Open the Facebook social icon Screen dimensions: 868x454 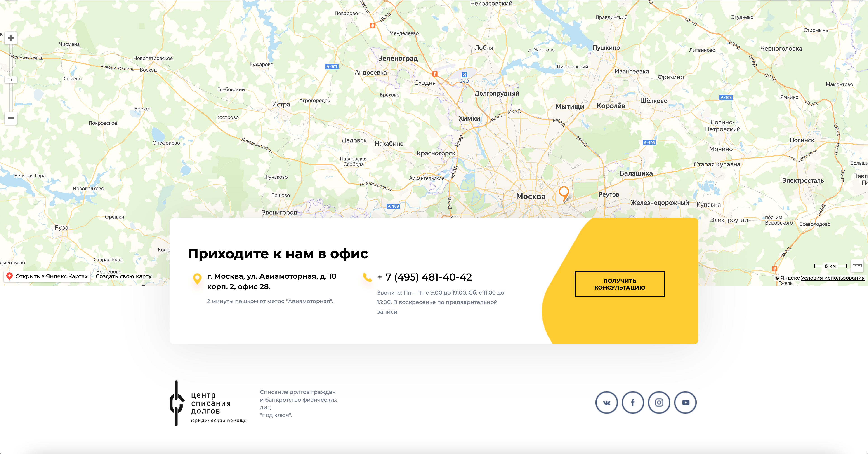point(633,403)
